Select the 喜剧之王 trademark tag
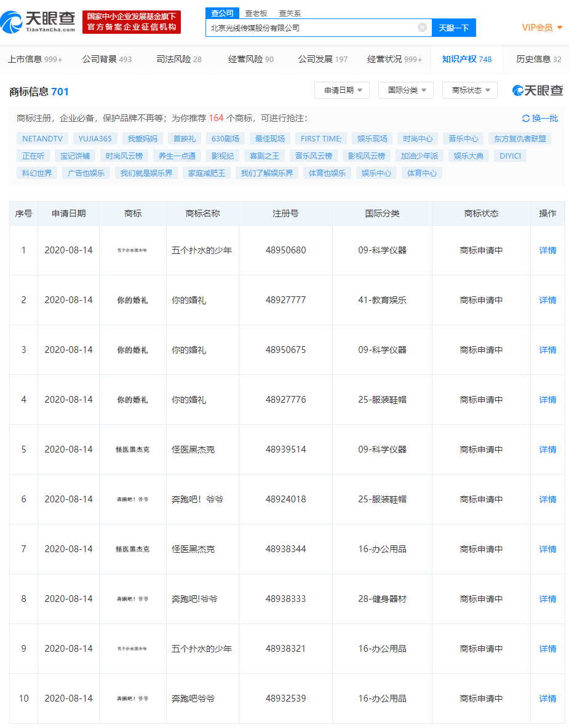 point(265,156)
